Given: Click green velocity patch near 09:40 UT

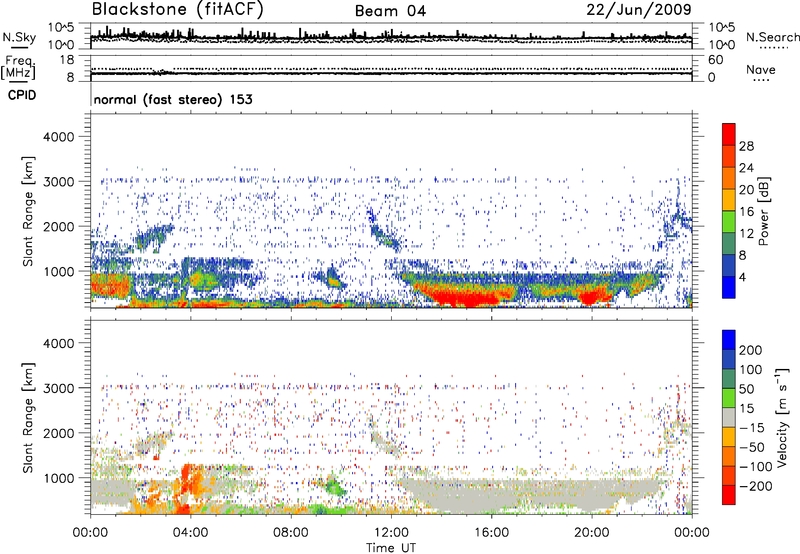Looking at the screenshot, I should pyautogui.click(x=334, y=486).
